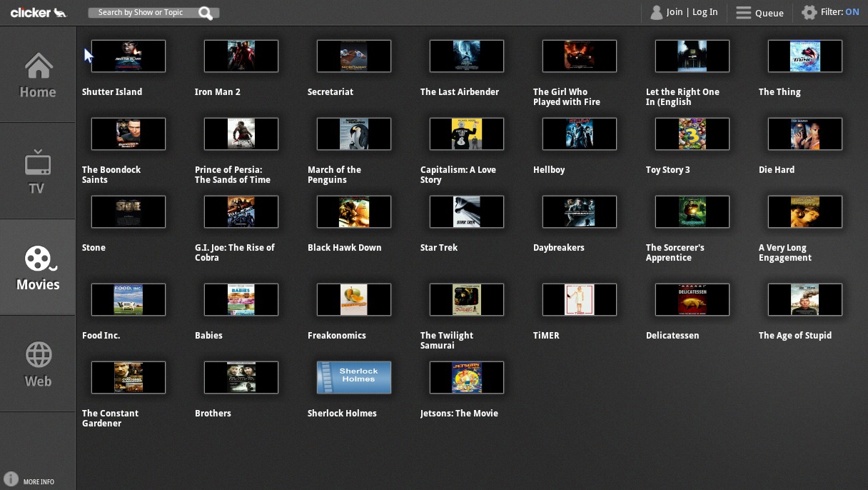868x490 pixels.
Task: Open the Die Hard poster thumbnail
Action: (805, 134)
